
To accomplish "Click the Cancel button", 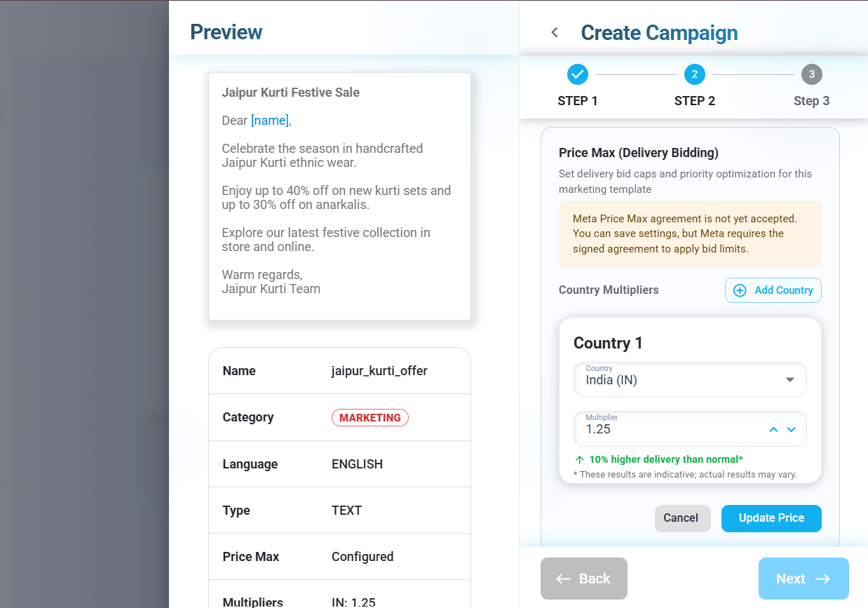I will pyautogui.click(x=681, y=518).
